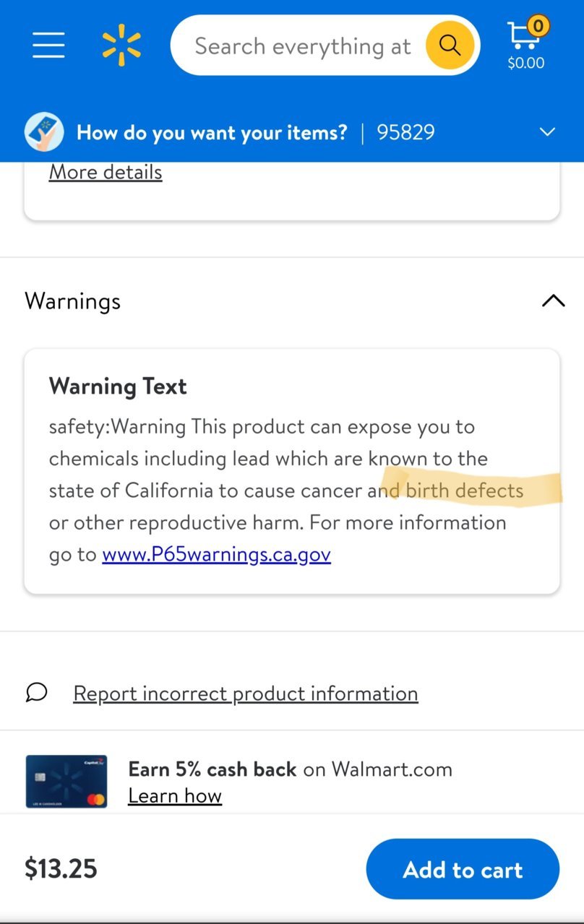Open Report incorrect product information
Viewport: 584px width, 924px height.
246,694
